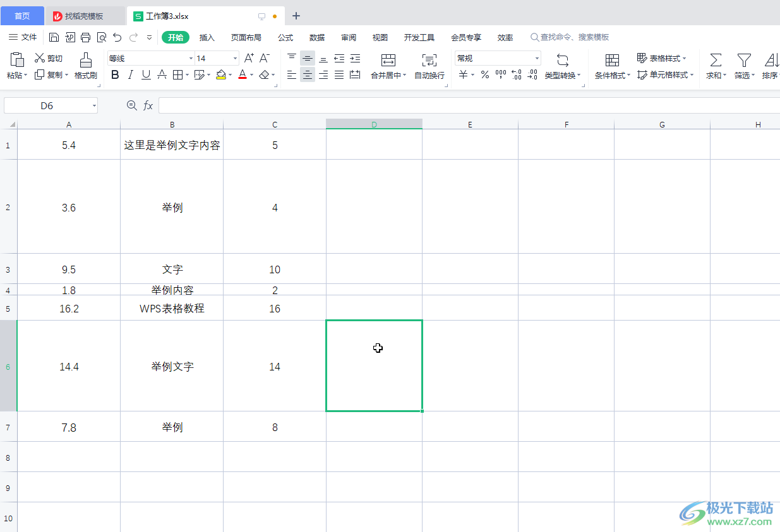Viewport: 780px width, 532px height.
Task: Expand Cell Style (单元格样式) dropdown
Action: (x=692, y=75)
